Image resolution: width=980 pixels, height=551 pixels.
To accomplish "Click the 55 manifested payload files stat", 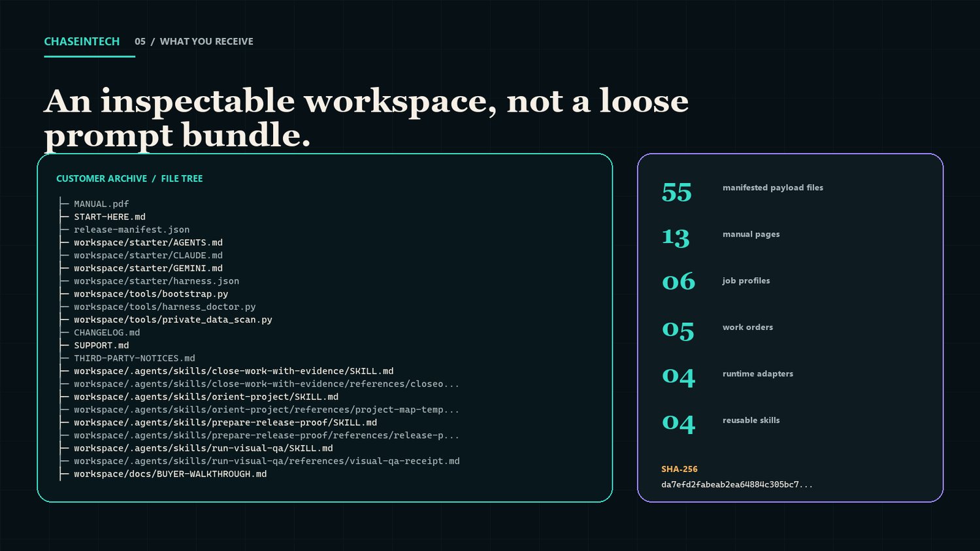I will [742, 191].
